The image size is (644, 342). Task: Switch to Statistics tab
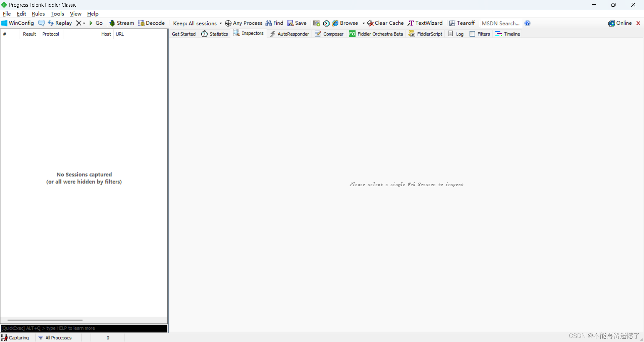pyautogui.click(x=215, y=34)
